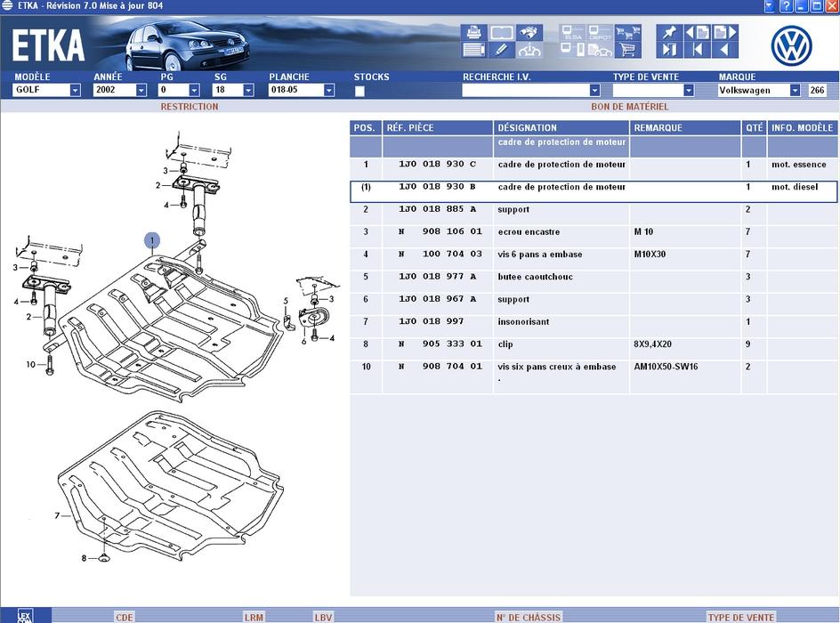Screen dimensions: 840x623
Task: Go to previous page icon
Action: click(698, 33)
